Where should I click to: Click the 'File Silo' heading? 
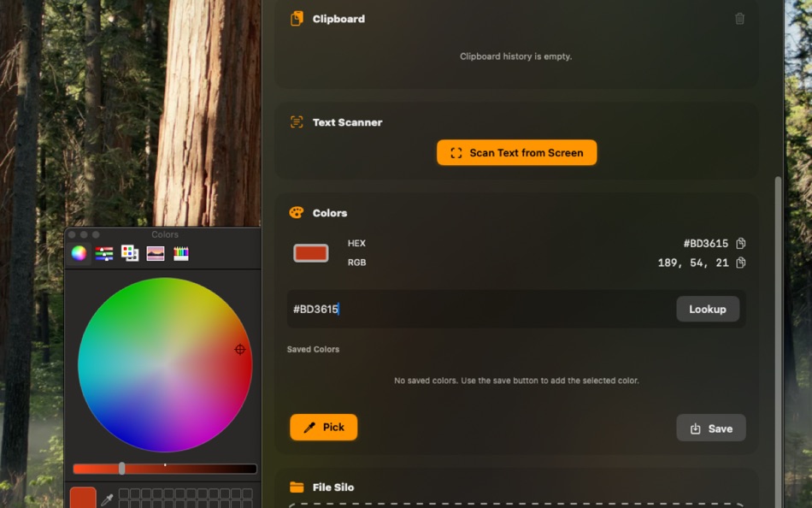coord(333,487)
